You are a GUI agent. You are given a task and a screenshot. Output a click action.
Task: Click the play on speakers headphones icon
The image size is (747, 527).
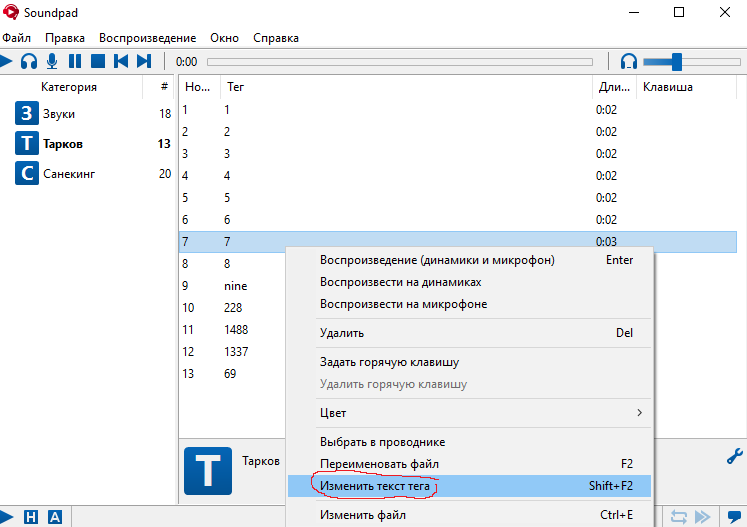click(29, 61)
